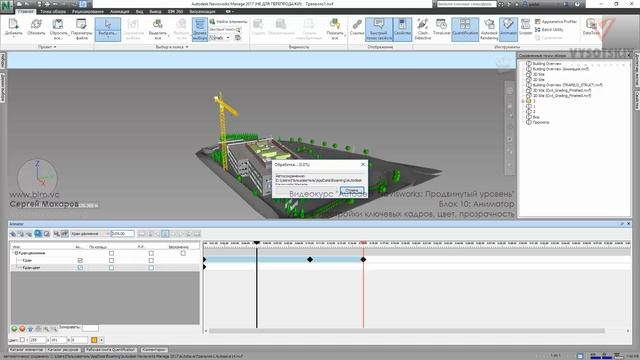Viewport: 640px width, 360px height.
Task: Toggle the Дерево выбора (Selection Tree) button
Action: (x=200, y=29)
